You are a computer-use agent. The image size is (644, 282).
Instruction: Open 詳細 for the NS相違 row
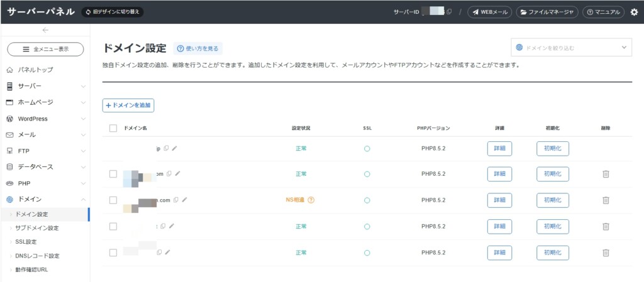(x=500, y=200)
